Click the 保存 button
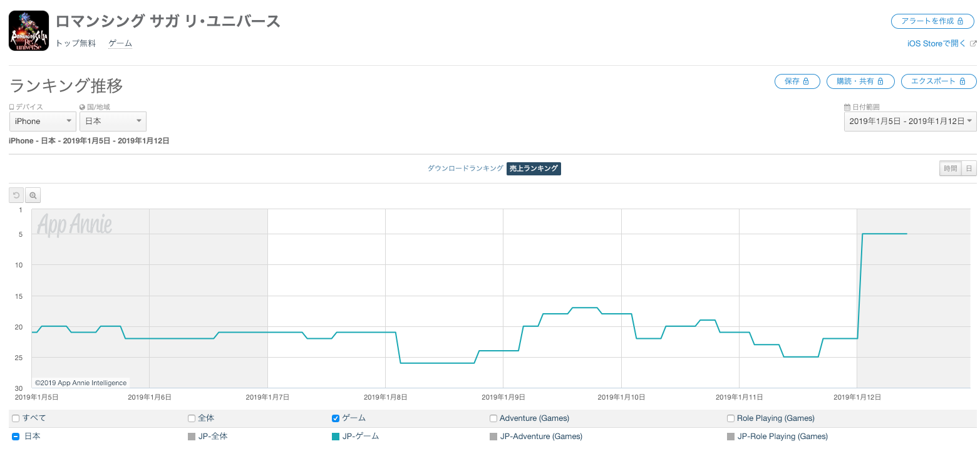The image size is (980, 456). pos(797,81)
